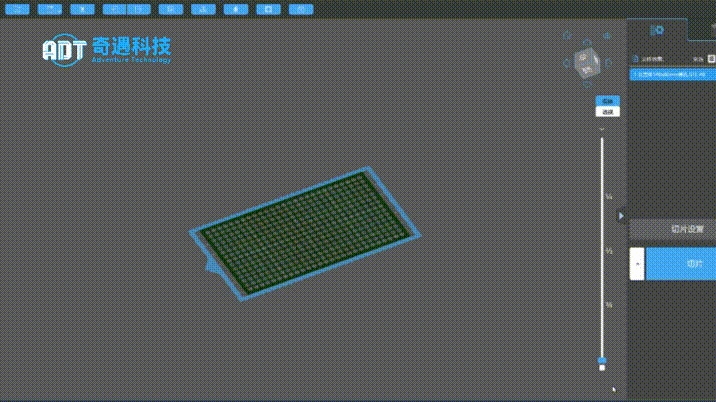Rotate view using arrow right of cube
This screenshot has height=402, width=716.
(x=608, y=63)
